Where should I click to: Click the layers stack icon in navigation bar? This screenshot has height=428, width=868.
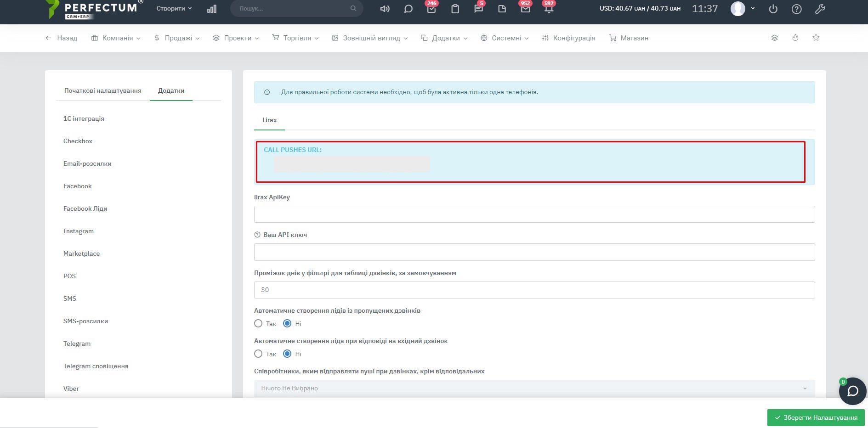[774, 38]
